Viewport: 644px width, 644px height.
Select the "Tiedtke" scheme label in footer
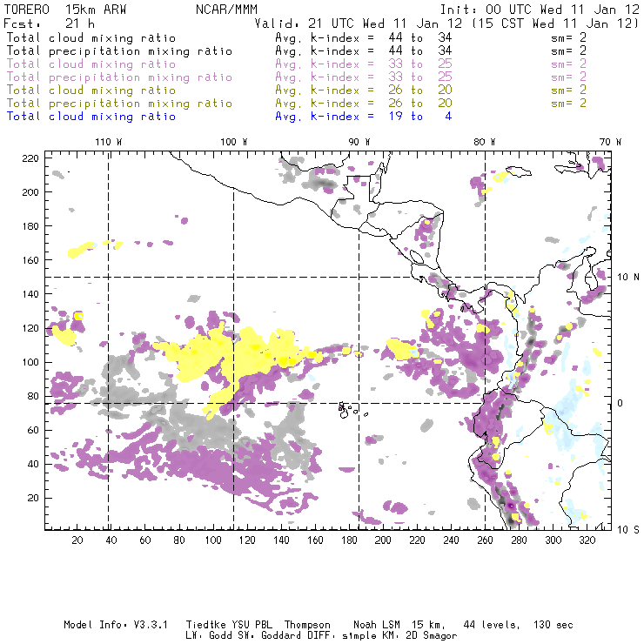(x=205, y=625)
